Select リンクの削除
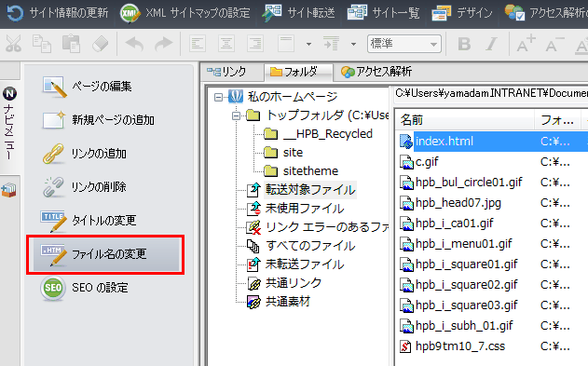The image size is (588, 366). coord(84,187)
